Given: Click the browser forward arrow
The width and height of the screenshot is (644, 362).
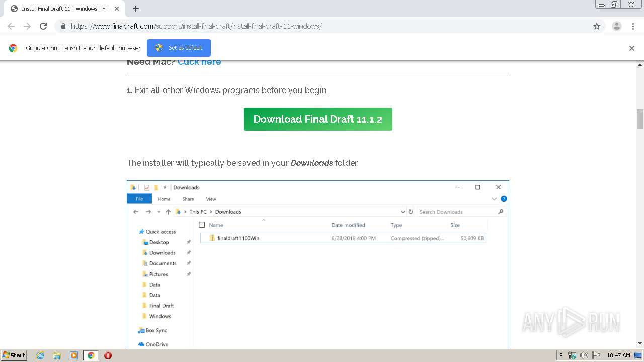Looking at the screenshot, I should pyautogui.click(x=27, y=26).
